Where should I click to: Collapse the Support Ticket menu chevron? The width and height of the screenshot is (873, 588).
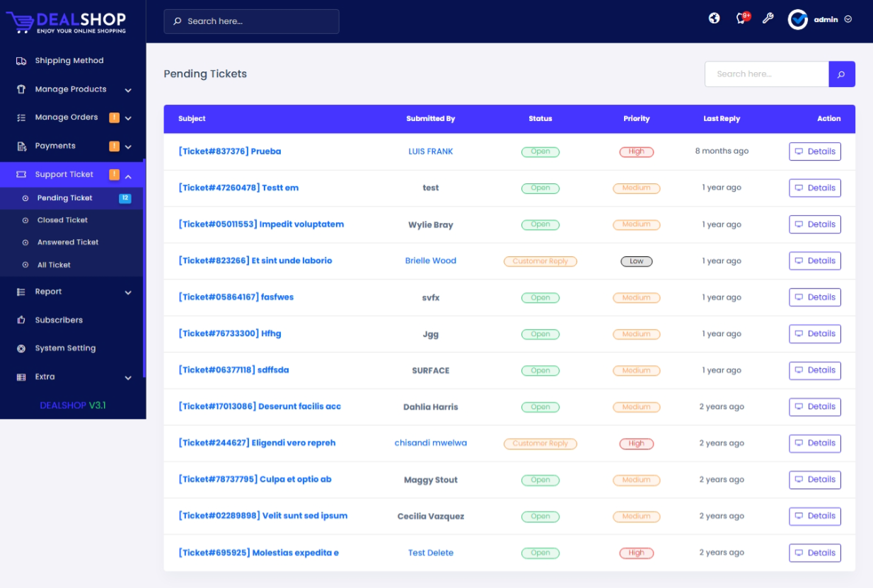(128, 175)
